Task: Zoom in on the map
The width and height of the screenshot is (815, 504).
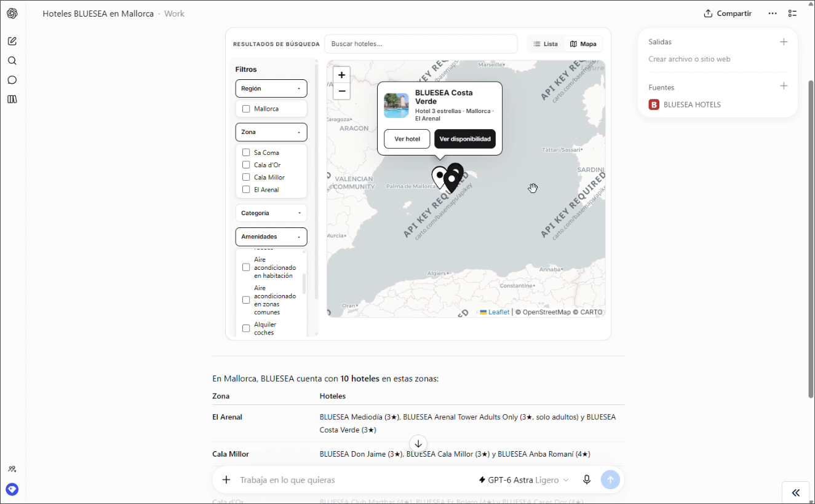Action: coord(341,75)
